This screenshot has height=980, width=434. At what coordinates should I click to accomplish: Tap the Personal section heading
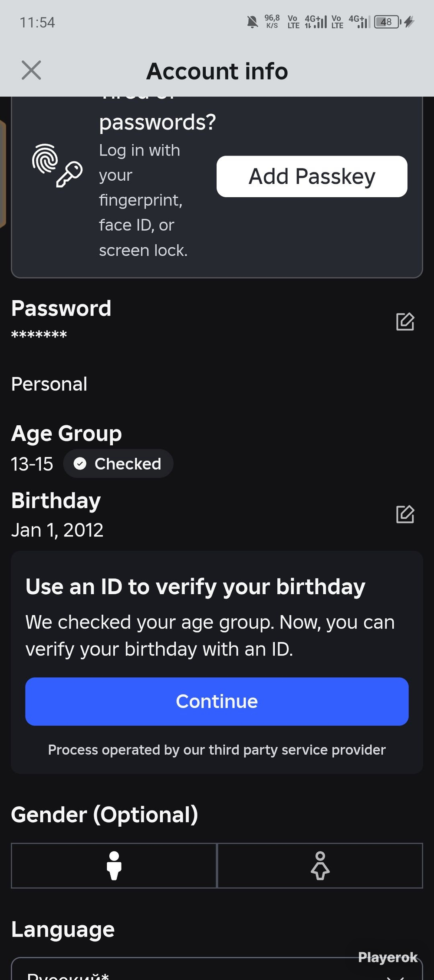(49, 384)
